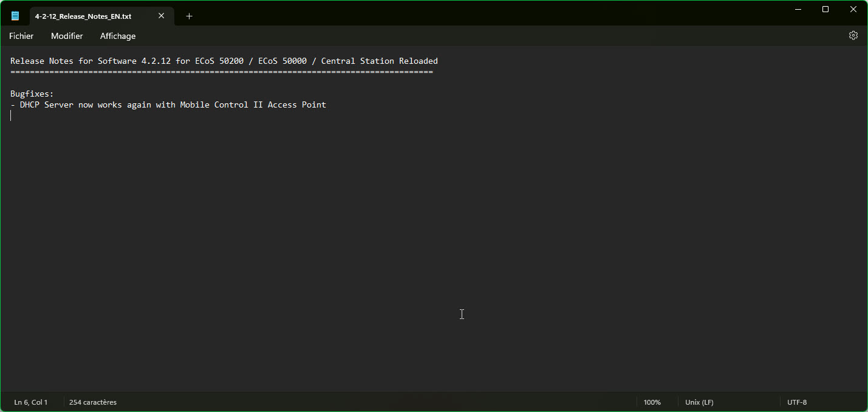Open the Notepad settings gear
The height and width of the screenshot is (412, 868).
point(853,36)
